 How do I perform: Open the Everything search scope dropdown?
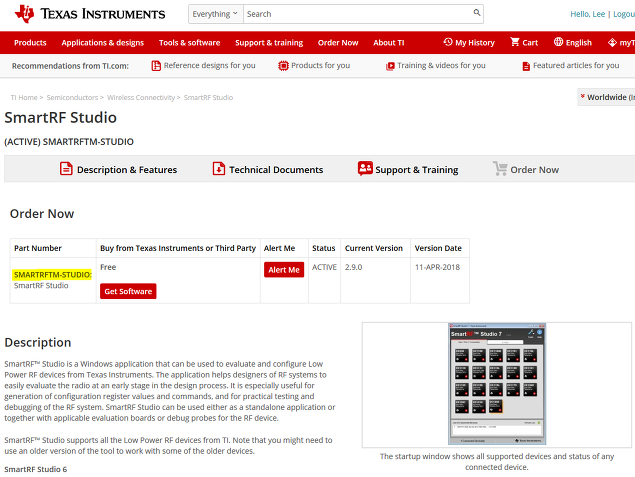tap(215, 14)
